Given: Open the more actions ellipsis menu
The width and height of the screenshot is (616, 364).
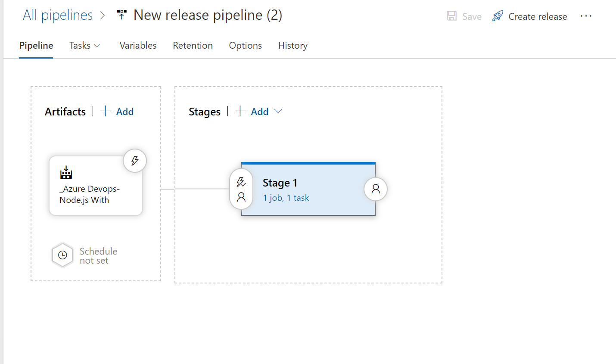Looking at the screenshot, I should tap(586, 16).
